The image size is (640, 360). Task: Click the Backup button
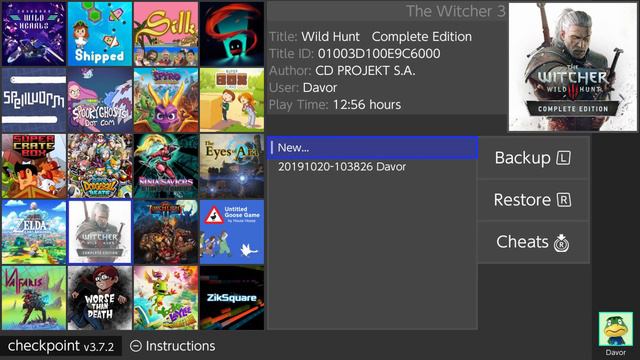click(x=533, y=158)
